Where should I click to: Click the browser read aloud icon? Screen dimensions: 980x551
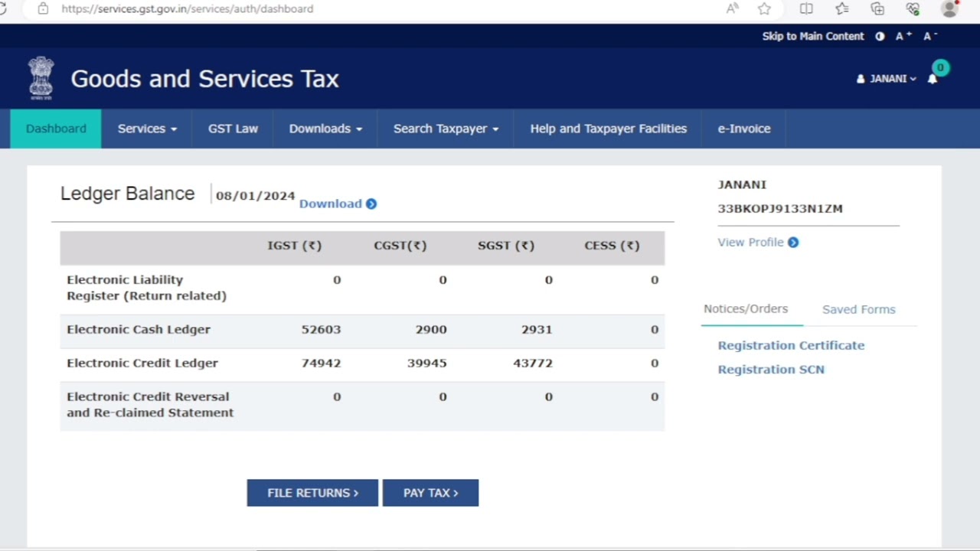733,8
